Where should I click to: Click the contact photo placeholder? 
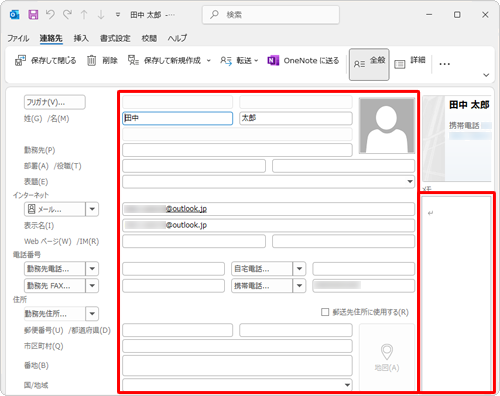(x=387, y=126)
